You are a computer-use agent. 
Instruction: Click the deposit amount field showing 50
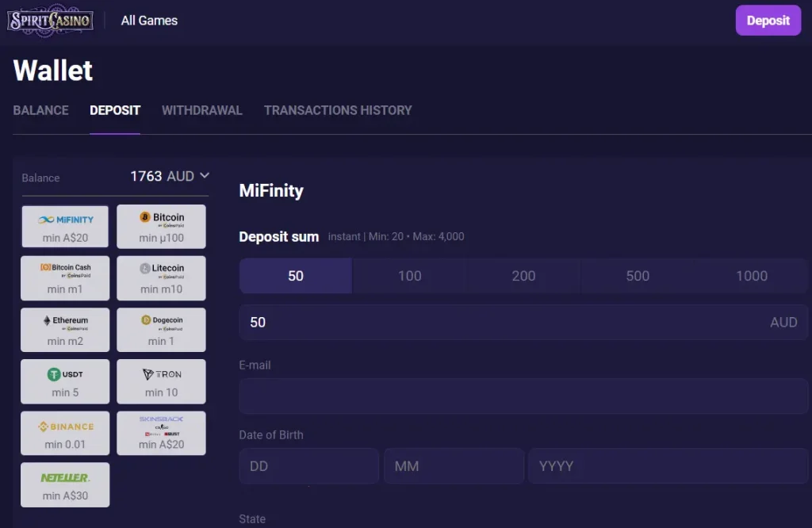click(523, 322)
